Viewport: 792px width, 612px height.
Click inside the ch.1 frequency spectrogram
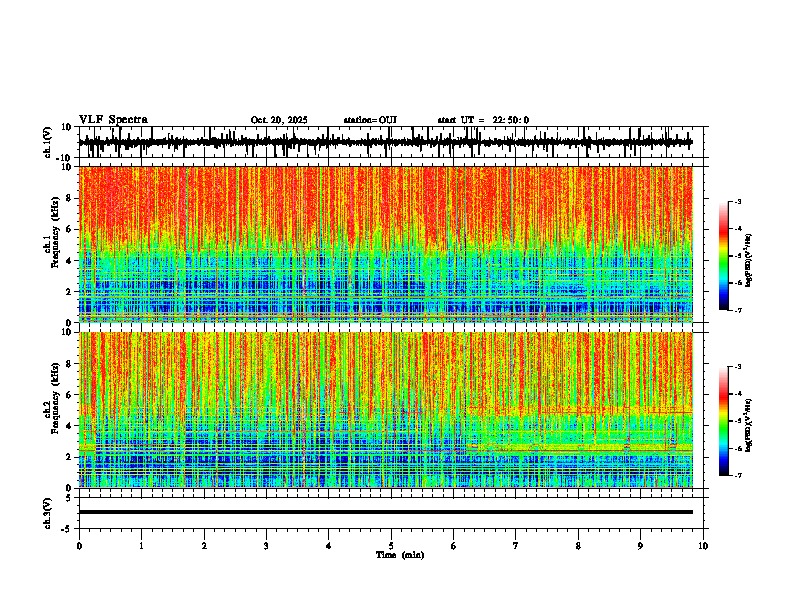385,244
